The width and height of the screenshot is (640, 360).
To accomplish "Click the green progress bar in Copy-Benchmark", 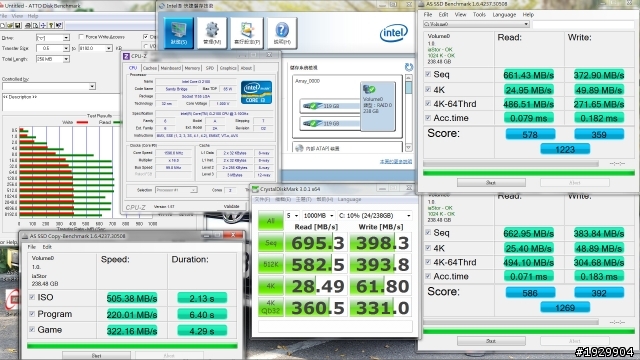I will (132, 346).
